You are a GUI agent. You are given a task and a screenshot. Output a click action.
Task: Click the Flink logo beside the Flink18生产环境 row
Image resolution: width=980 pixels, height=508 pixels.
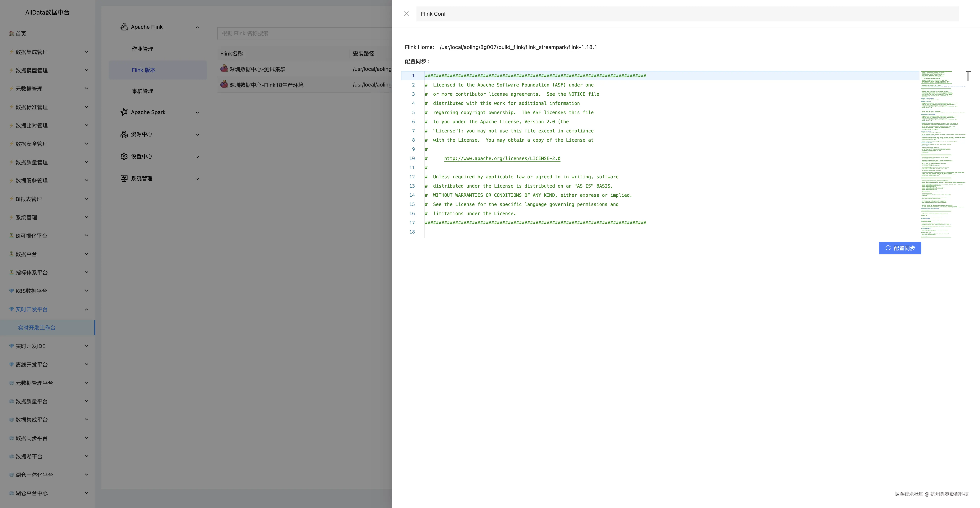pos(224,84)
